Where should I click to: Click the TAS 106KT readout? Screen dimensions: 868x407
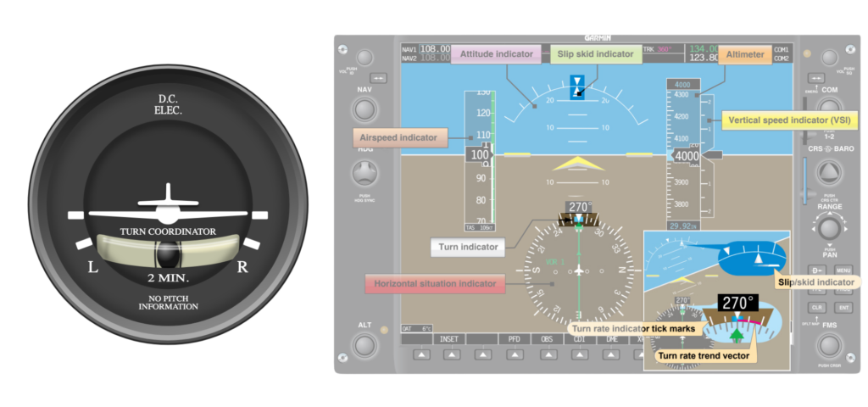click(478, 227)
